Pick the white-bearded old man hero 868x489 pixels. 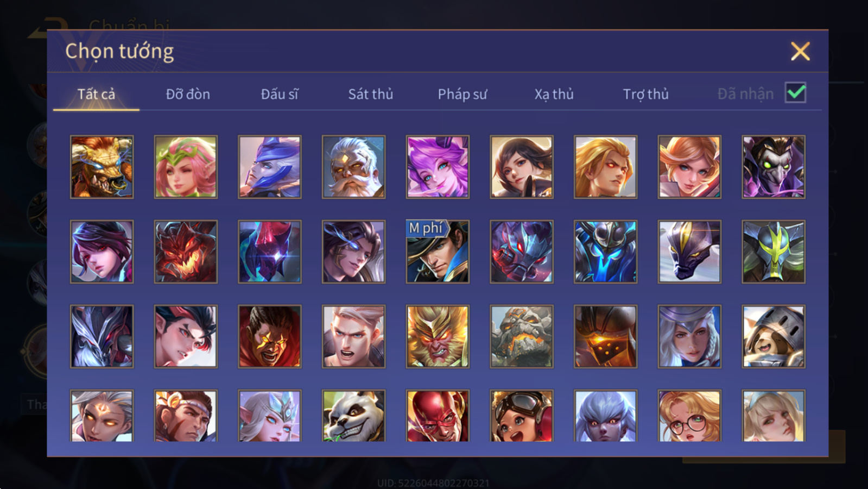coord(353,167)
